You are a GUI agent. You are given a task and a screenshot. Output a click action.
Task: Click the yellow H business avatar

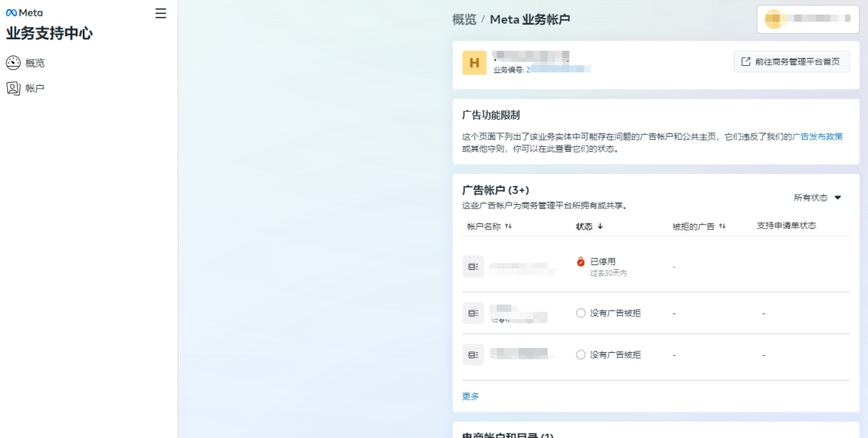click(474, 63)
